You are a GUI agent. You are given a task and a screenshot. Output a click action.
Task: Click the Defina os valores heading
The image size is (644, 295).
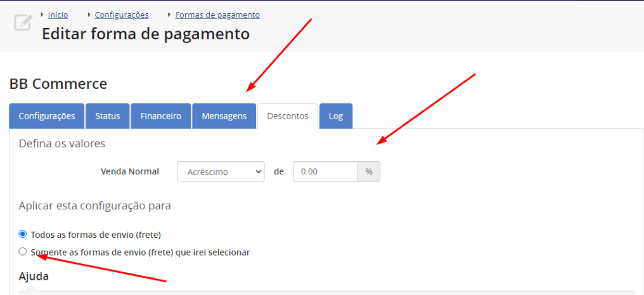pos(62,144)
